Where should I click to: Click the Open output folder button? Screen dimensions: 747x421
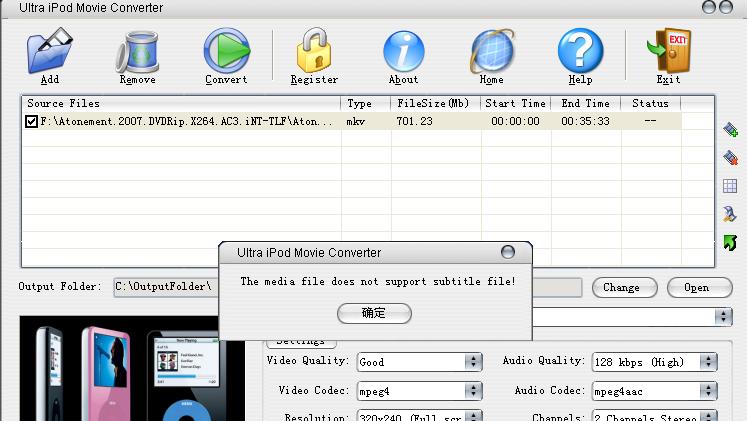coord(699,288)
